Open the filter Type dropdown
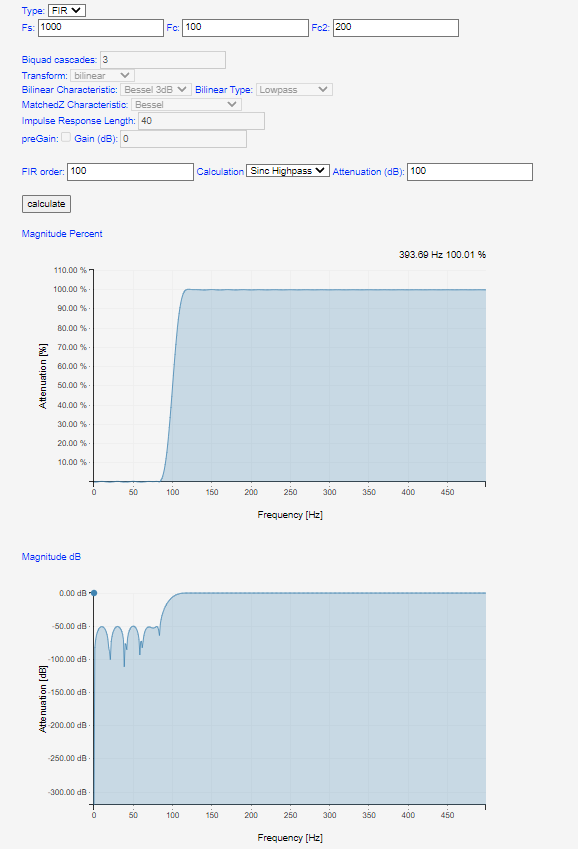Screen dimensions: 578x849 click(67, 10)
